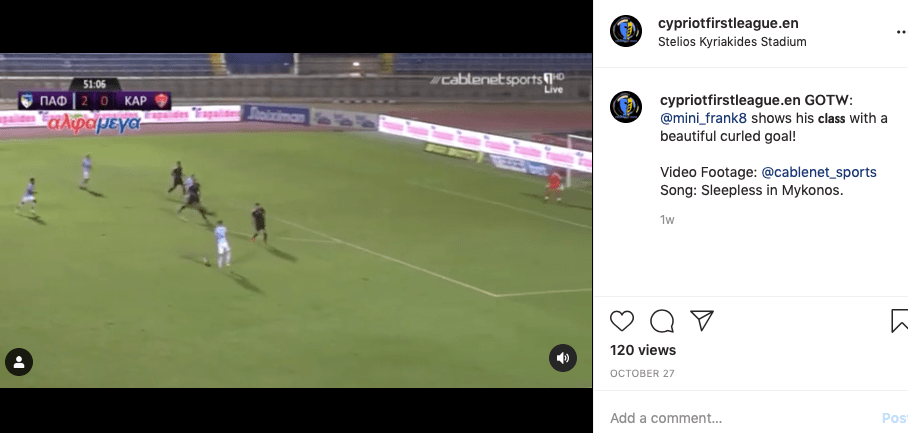Pause the football video by clicking the pitch
The image size is (908, 433).
pos(296,220)
